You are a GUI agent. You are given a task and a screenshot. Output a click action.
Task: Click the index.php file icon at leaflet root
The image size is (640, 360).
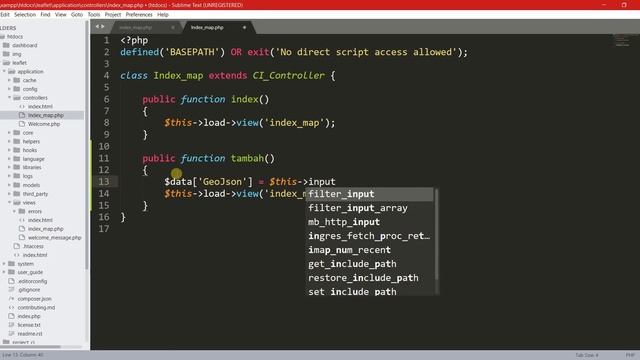coord(11,316)
